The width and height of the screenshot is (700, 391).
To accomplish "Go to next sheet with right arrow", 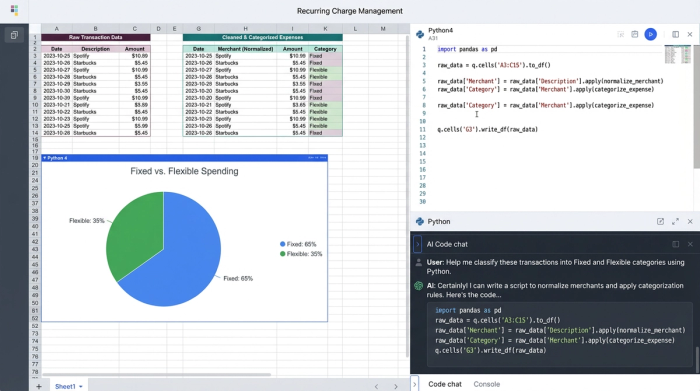I will pyautogui.click(x=396, y=387).
